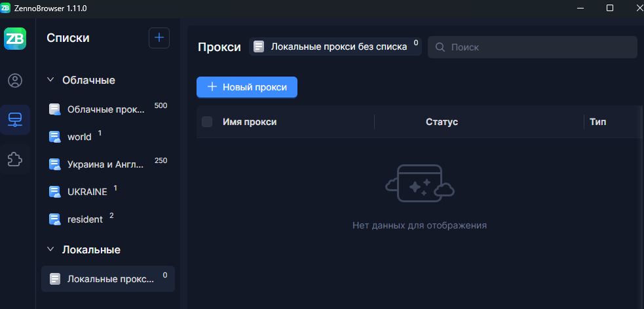The width and height of the screenshot is (644, 309).
Task: Focus the Поиск search field
Action: 532,47
